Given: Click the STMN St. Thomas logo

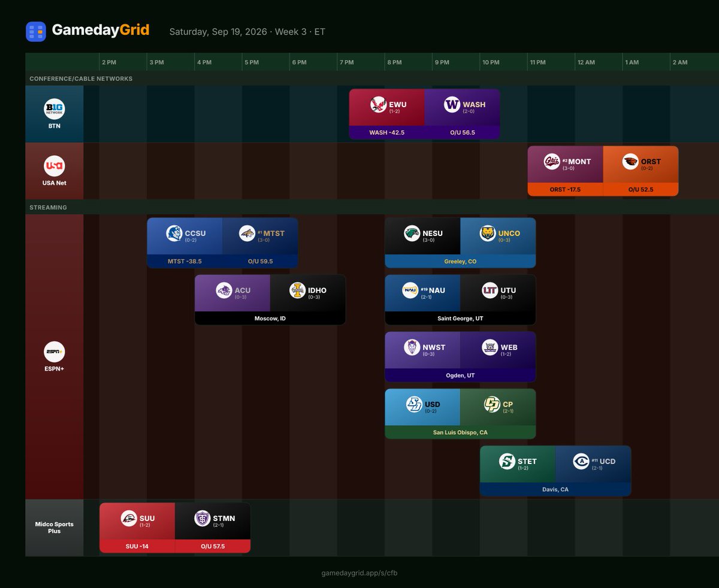Looking at the screenshot, I should point(203,519).
